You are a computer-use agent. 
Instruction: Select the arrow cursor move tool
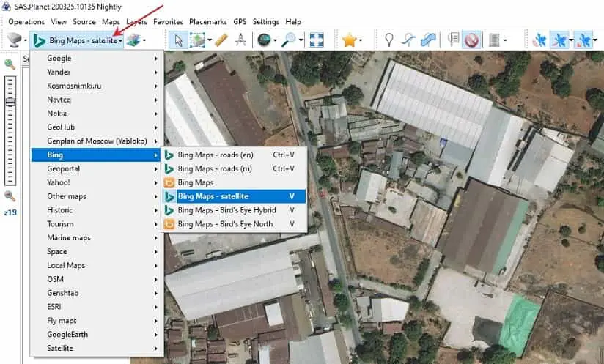[x=178, y=40]
